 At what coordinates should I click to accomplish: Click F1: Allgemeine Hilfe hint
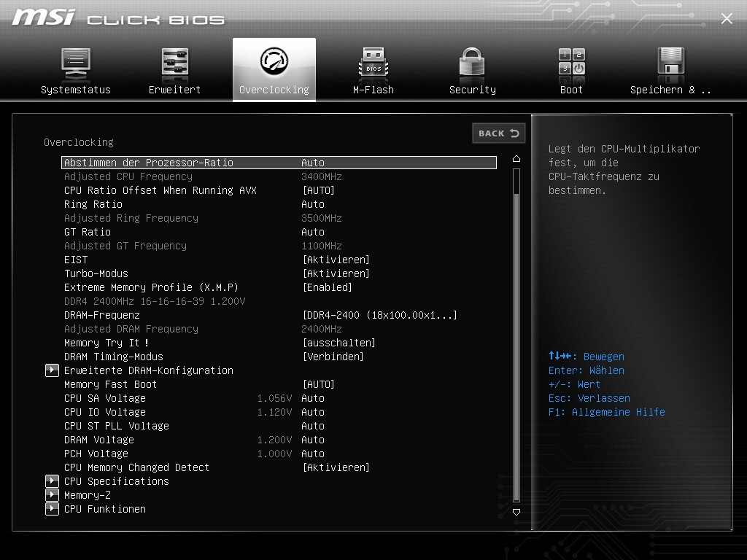(606, 412)
